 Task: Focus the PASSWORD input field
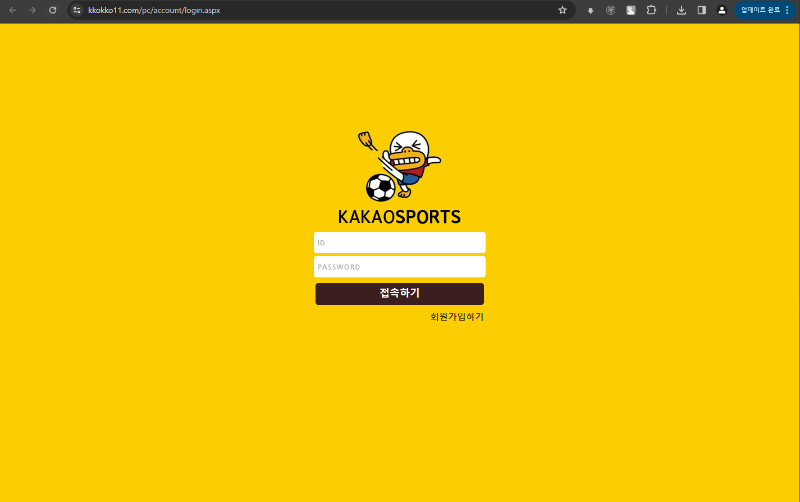tap(399, 267)
